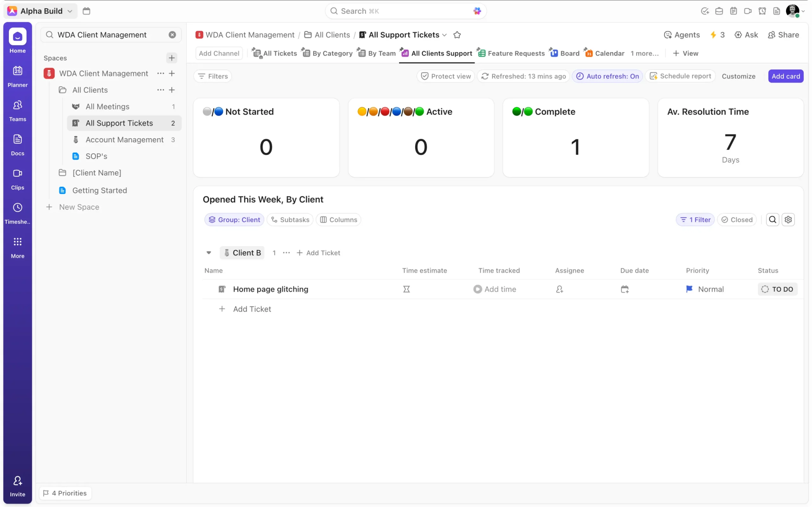Collapse the Client B group
Screen dimensions: 812x507
click(209, 253)
